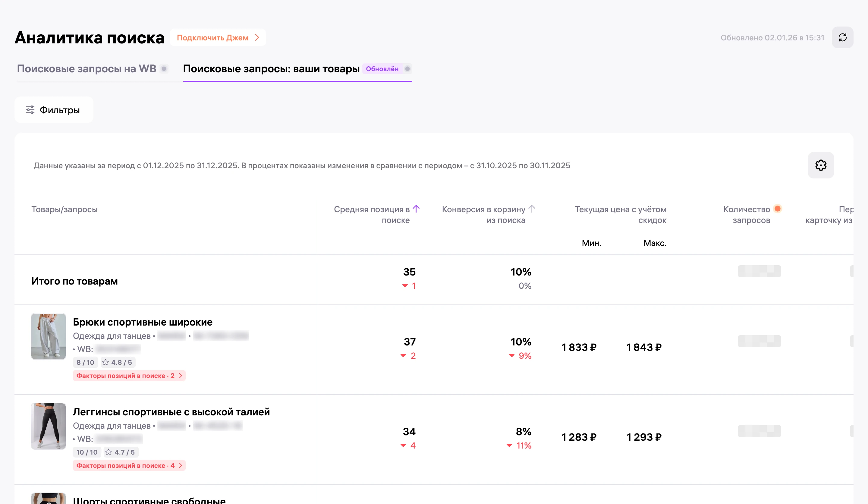This screenshot has width=868, height=504.
Task: Expand search position factors for Леггинсы
Action: [129, 465]
